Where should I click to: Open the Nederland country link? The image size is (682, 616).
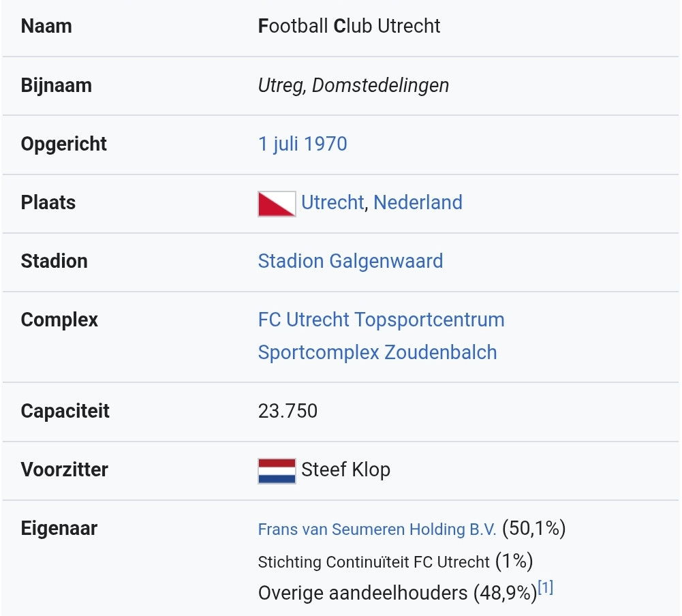[418, 203]
